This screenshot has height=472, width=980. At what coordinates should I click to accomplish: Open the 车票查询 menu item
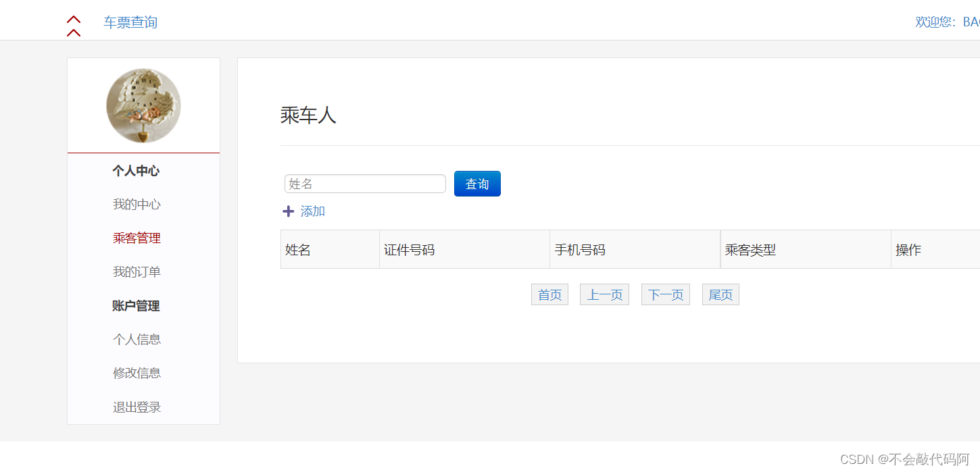[x=130, y=22]
